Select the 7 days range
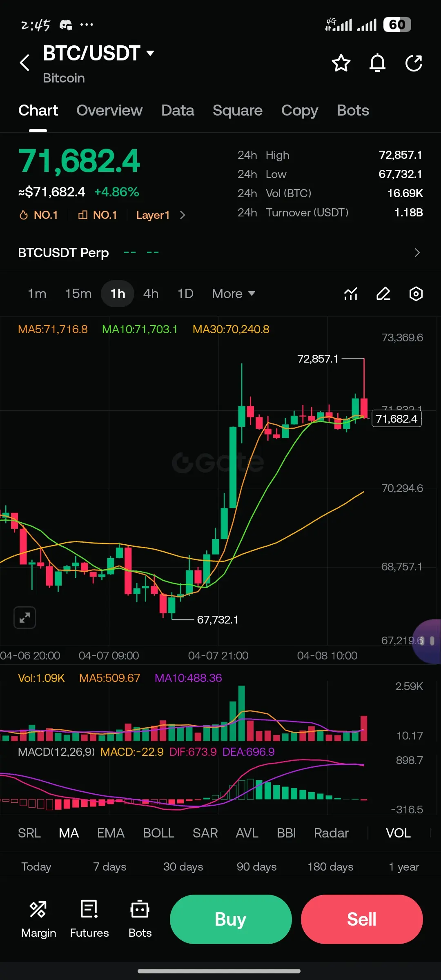The image size is (441, 980). 110,866
